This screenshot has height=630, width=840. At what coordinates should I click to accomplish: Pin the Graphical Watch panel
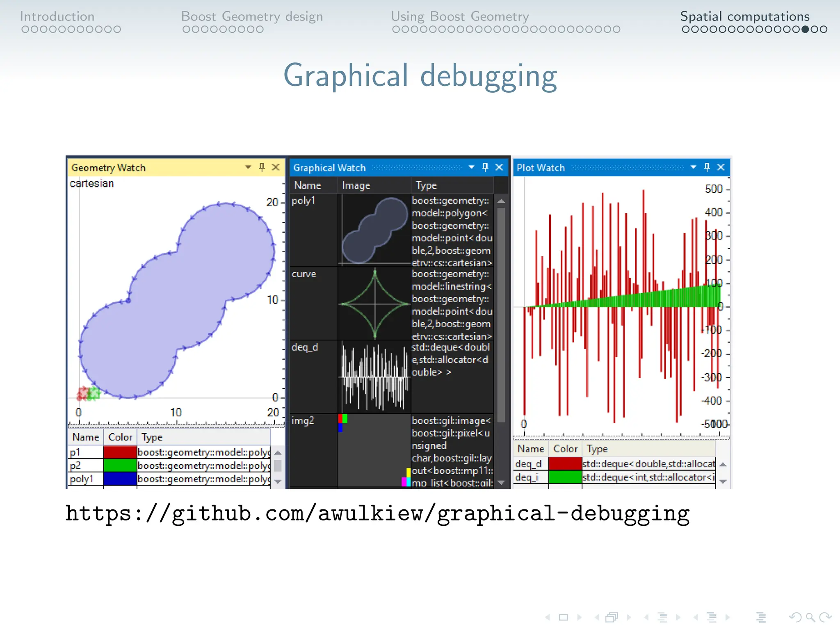click(485, 167)
